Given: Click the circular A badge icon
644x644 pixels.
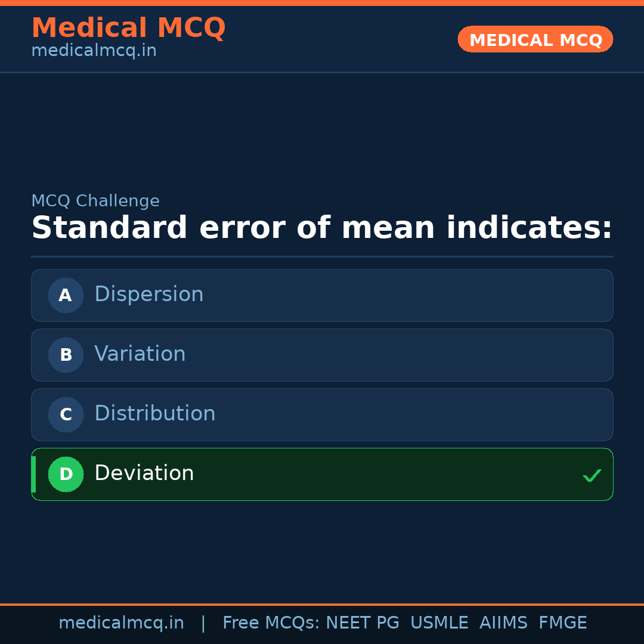Looking at the screenshot, I should pos(66,295).
